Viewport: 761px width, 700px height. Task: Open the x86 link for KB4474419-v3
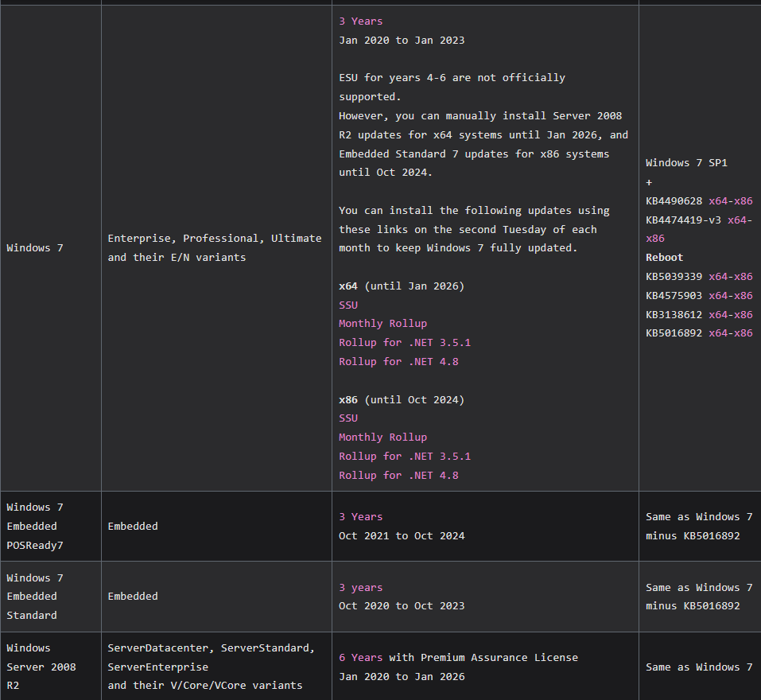click(654, 239)
